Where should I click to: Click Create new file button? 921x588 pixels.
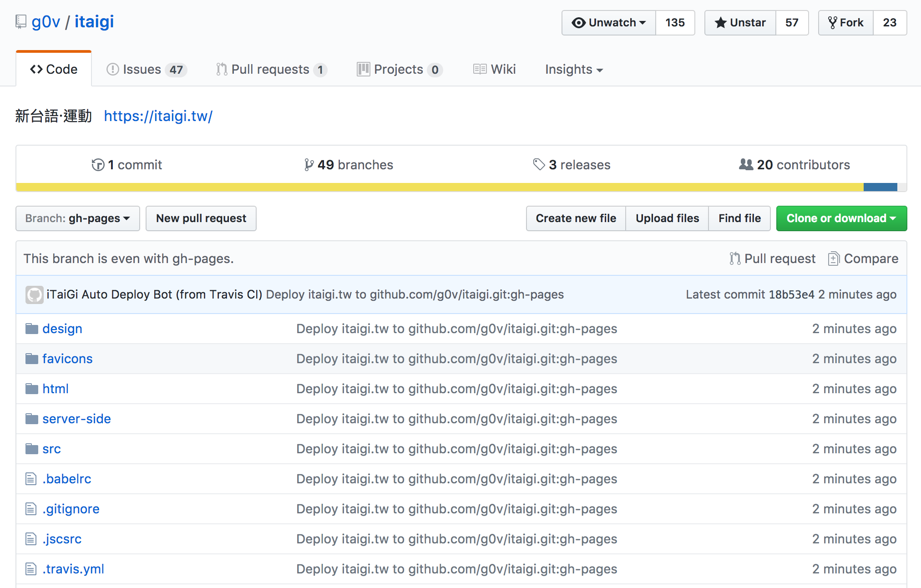576,218
